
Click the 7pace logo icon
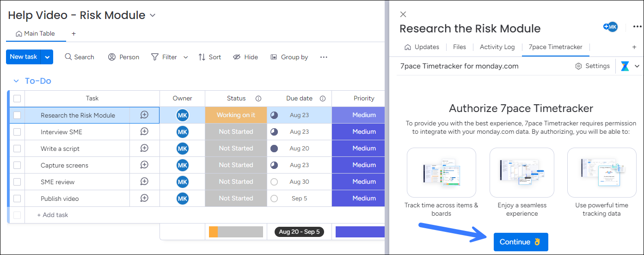point(625,66)
